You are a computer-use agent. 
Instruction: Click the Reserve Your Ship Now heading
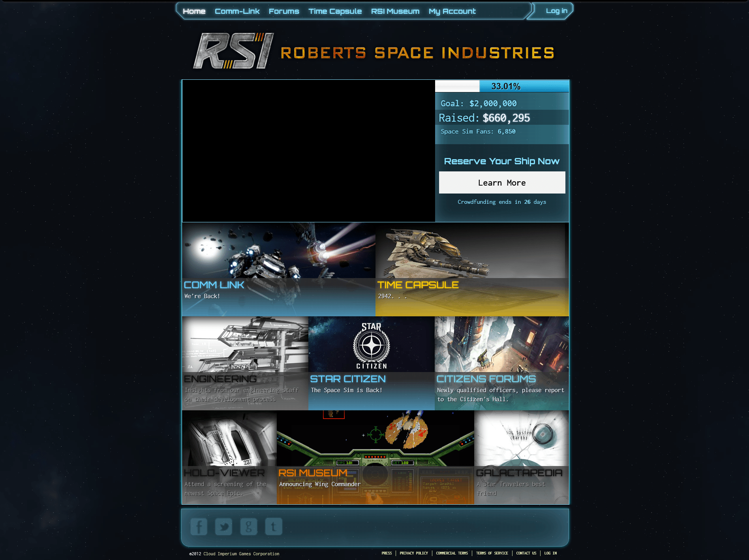pos(502,161)
